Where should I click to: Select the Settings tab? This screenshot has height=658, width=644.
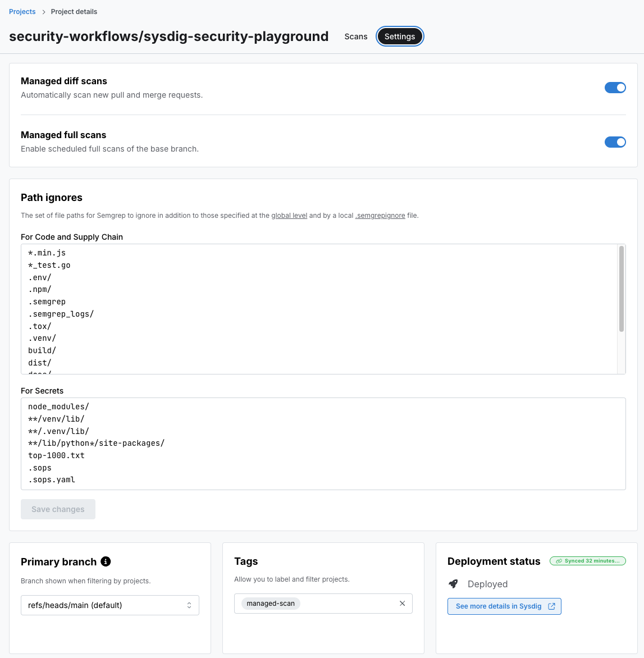(400, 36)
